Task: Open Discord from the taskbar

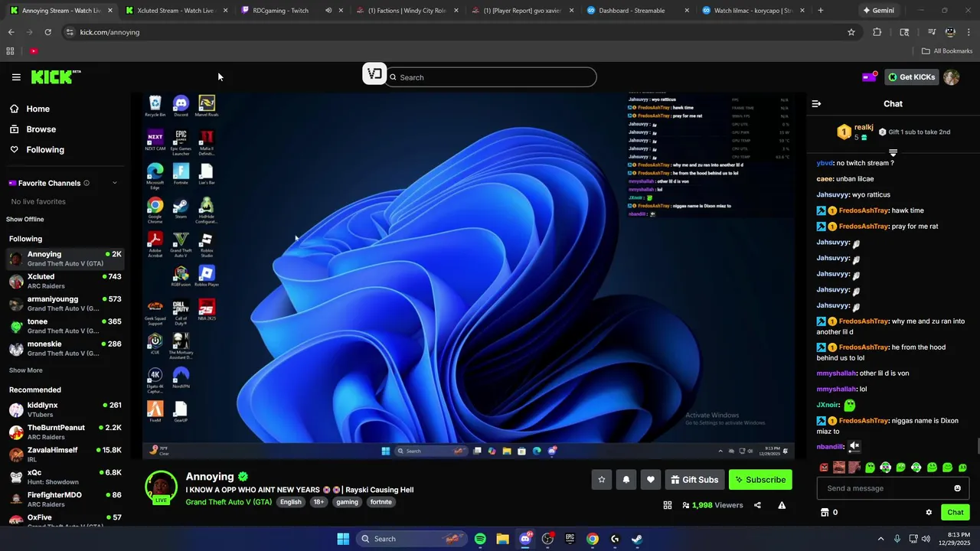Action: point(525,539)
